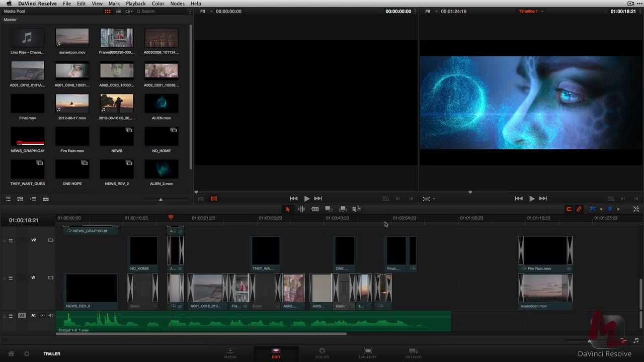Mute audio track A1 speaker icon
The width and height of the screenshot is (644, 362).
point(51,316)
